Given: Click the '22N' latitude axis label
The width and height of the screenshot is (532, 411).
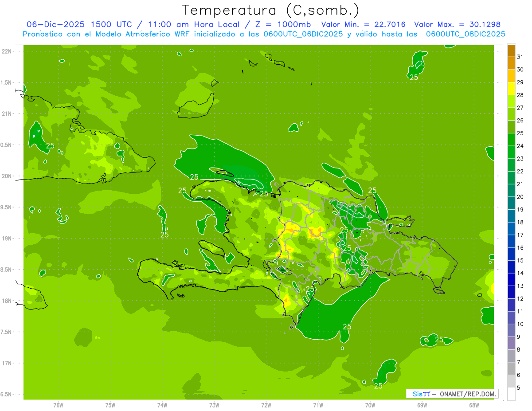Looking at the screenshot, I should tap(7, 51).
